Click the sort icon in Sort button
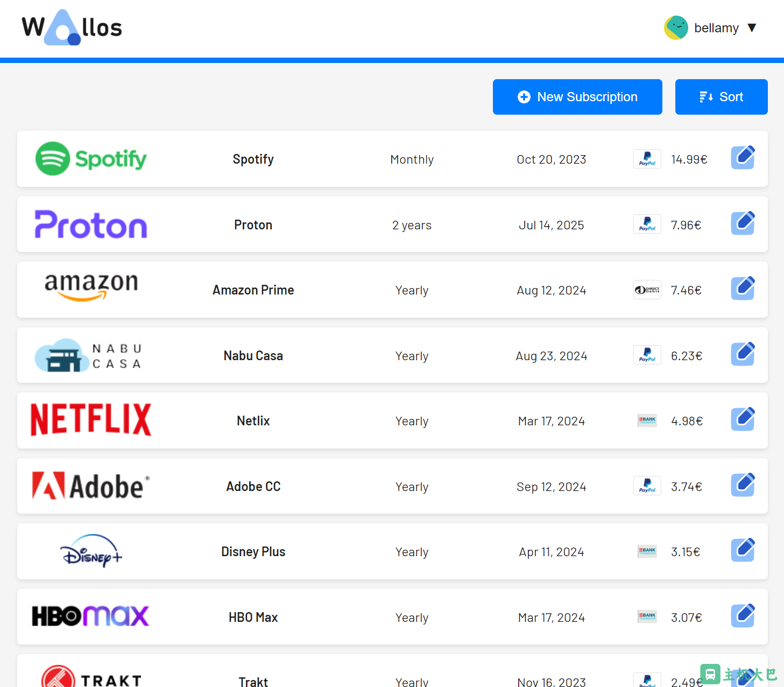784x687 pixels. pos(706,97)
